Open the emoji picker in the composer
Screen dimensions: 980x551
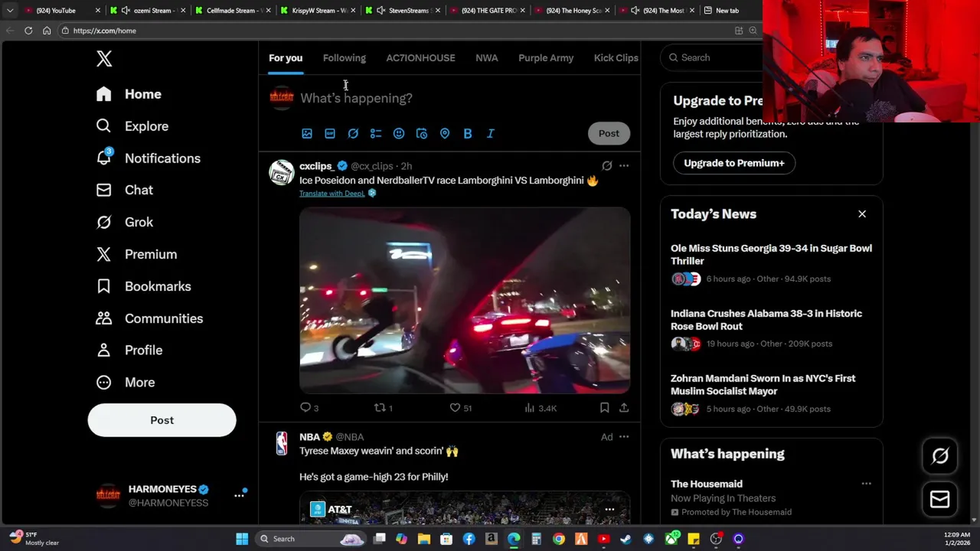[x=399, y=133]
